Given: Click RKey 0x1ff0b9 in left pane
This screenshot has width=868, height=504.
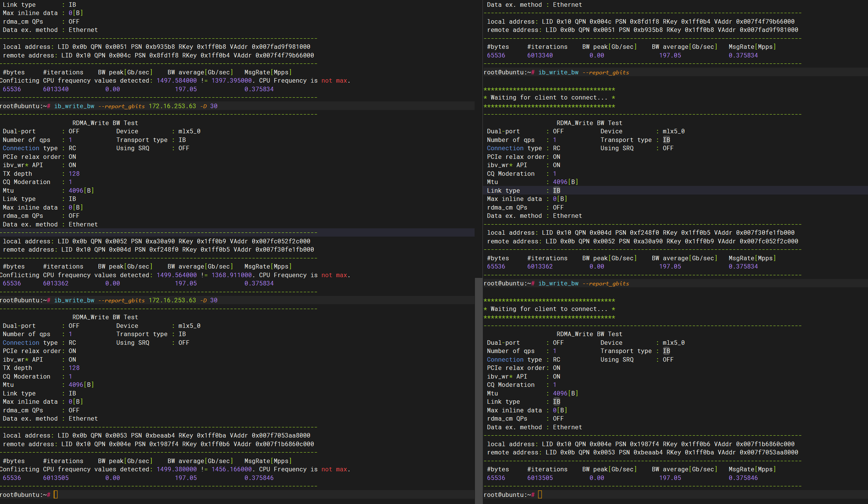Looking at the screenshot, I should (212, 241).
